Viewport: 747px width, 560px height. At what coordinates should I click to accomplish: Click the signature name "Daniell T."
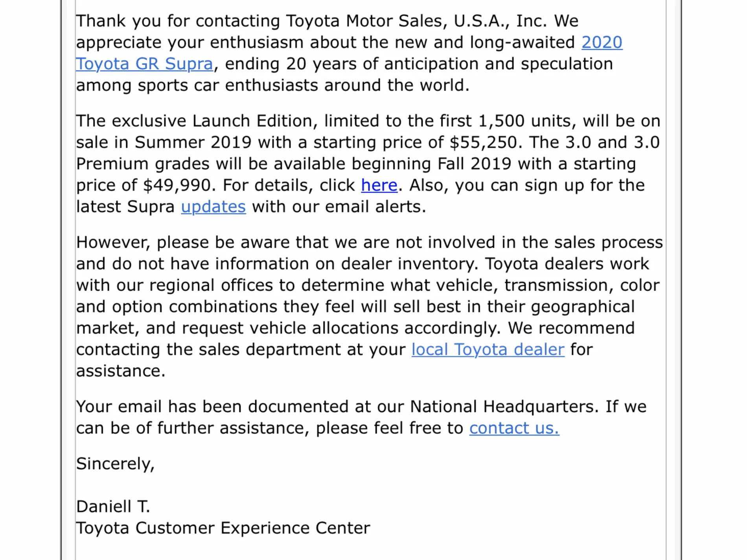click(113, 507)
